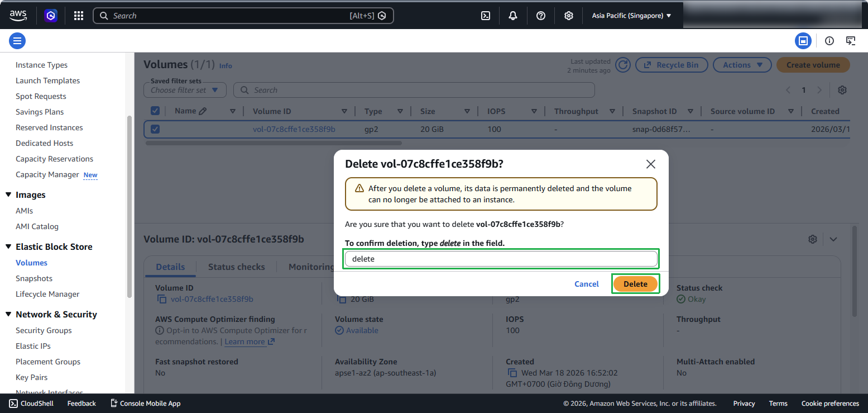Refresh the volumes list
This screenshot has width=868, height=413.
point(623,65)
